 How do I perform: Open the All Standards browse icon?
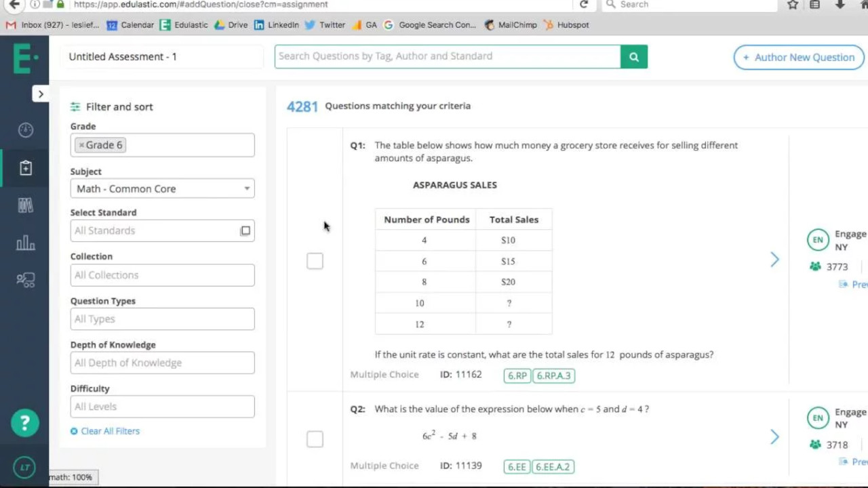245,230
